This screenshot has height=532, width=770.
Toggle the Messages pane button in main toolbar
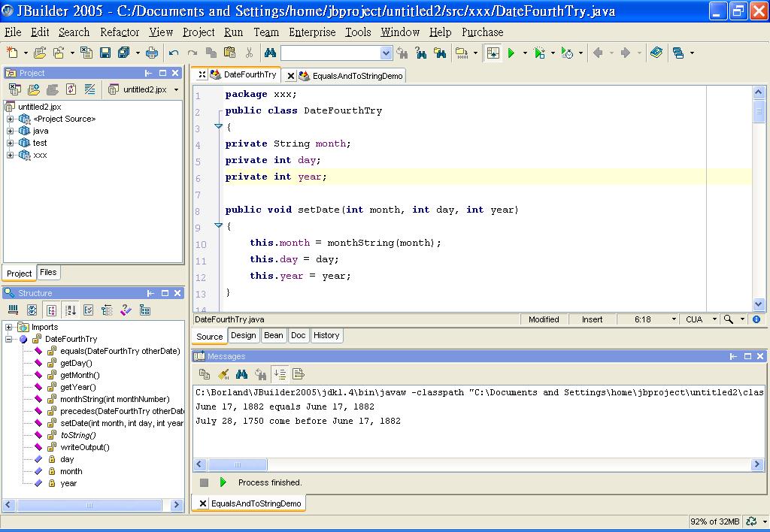coord(493,53)
